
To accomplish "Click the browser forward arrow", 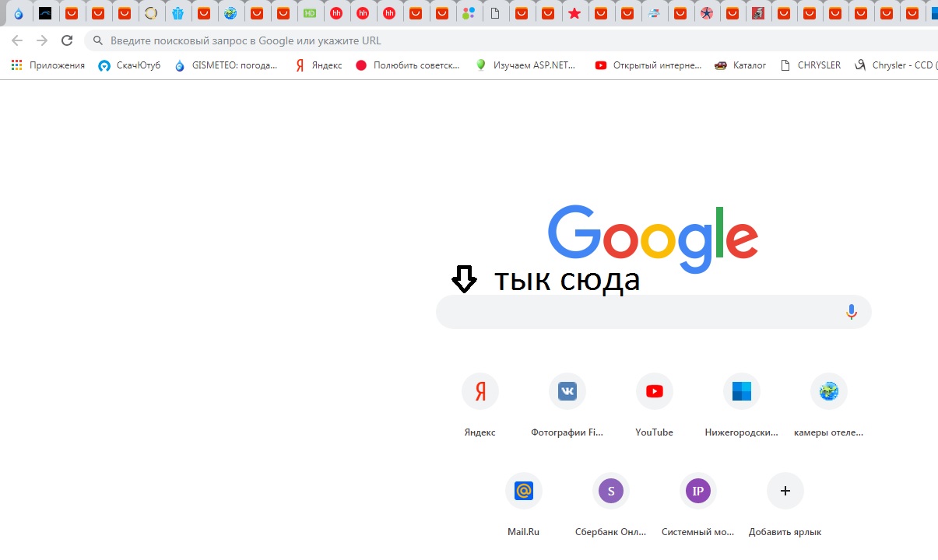I will [42, 40].
